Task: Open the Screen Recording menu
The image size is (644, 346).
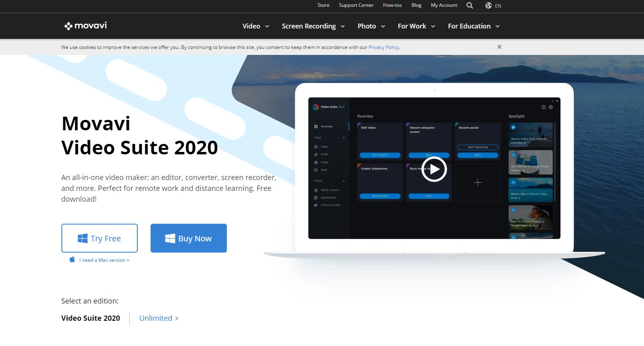Action: click(x=309, y=26)
